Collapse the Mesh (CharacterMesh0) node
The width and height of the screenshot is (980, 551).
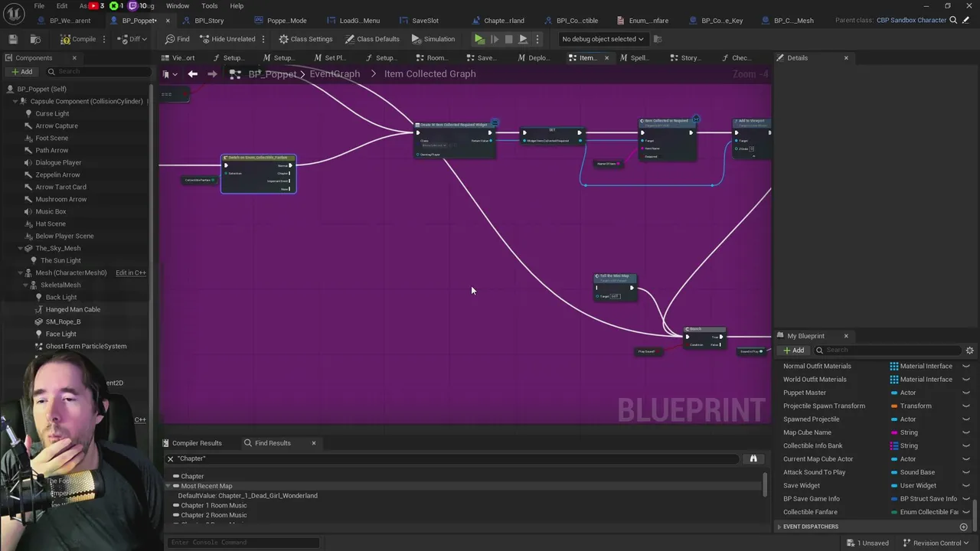[x=21, y=272]
